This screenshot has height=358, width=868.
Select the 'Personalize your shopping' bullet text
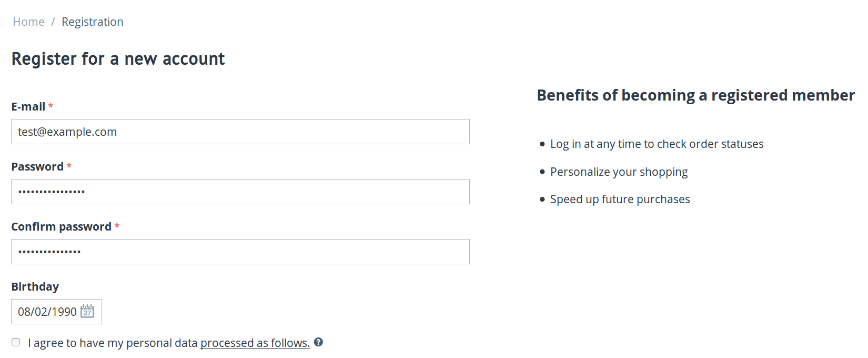(x=619, y=172)
